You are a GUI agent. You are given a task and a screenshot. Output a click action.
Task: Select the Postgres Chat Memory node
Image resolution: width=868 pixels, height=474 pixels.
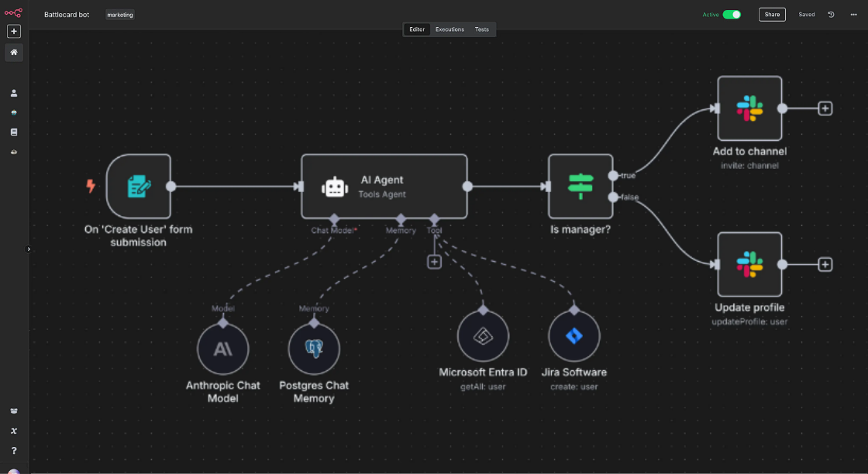click(x=314, y=349)
